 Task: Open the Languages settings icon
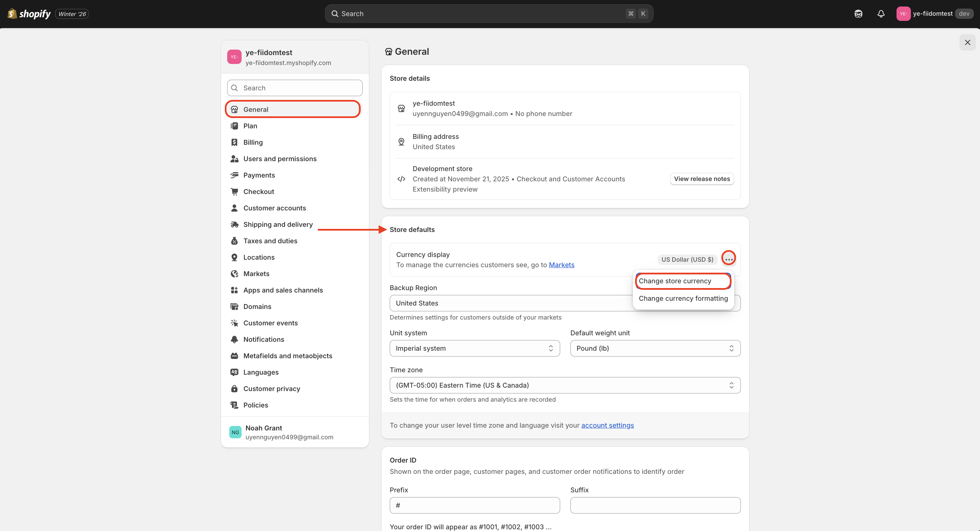click(x=234, y=372)
